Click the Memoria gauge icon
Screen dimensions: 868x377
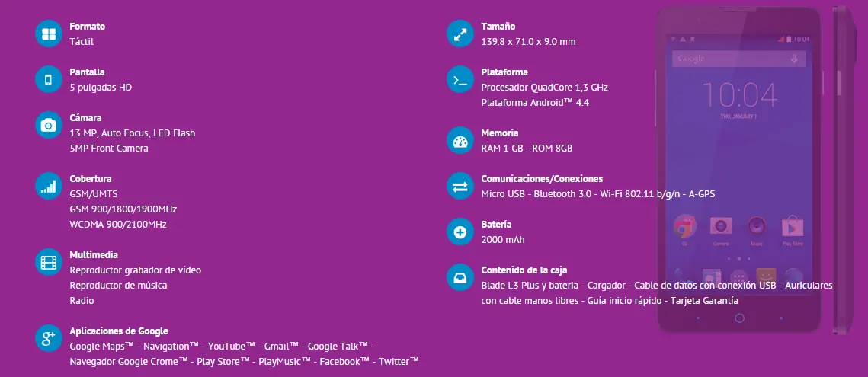click(x=460, y=141)
